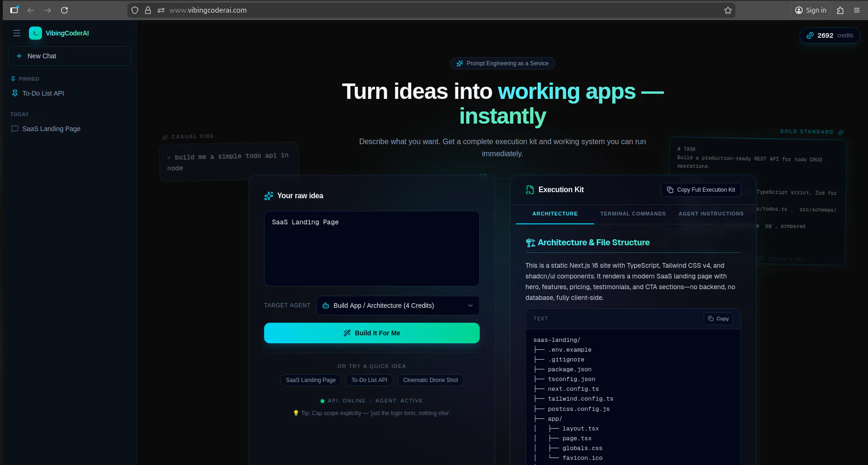Click the "package.json" line in file tree
The width and height of the screenshot is (868, 465).
coord(569,369)
